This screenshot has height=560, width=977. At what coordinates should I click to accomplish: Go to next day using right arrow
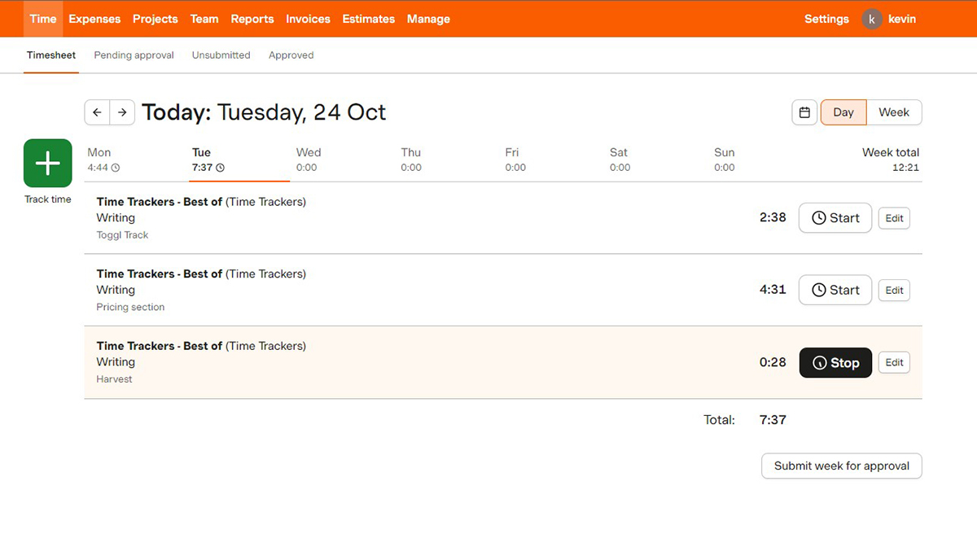tap(122, 112)
